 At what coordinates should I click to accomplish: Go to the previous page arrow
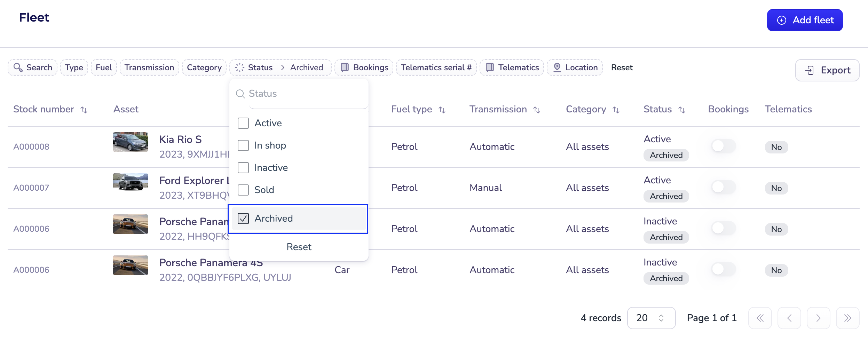tap(789, 318)
